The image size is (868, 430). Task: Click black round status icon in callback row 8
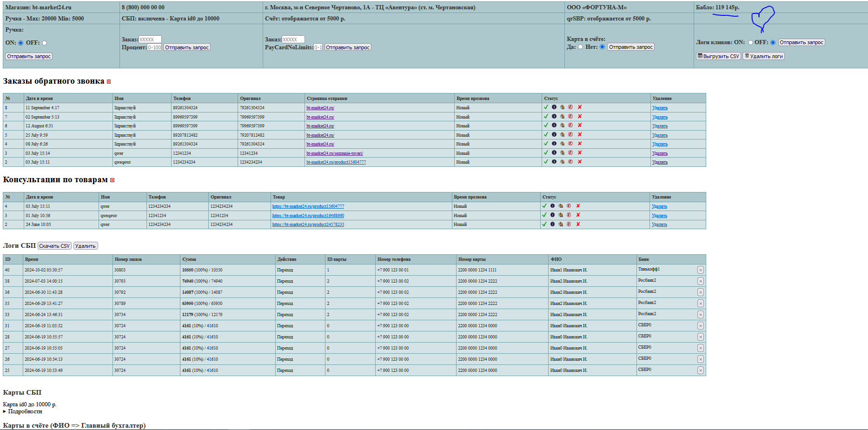554,107
